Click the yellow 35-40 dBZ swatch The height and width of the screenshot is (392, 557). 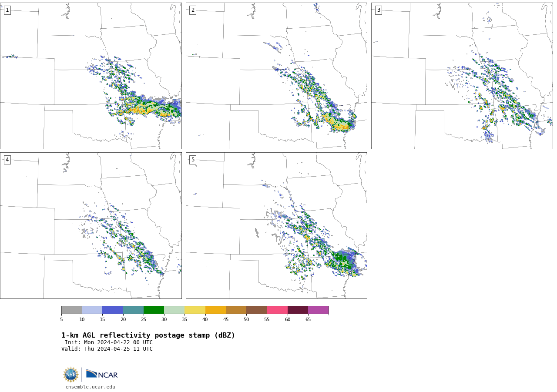point(195,310)
